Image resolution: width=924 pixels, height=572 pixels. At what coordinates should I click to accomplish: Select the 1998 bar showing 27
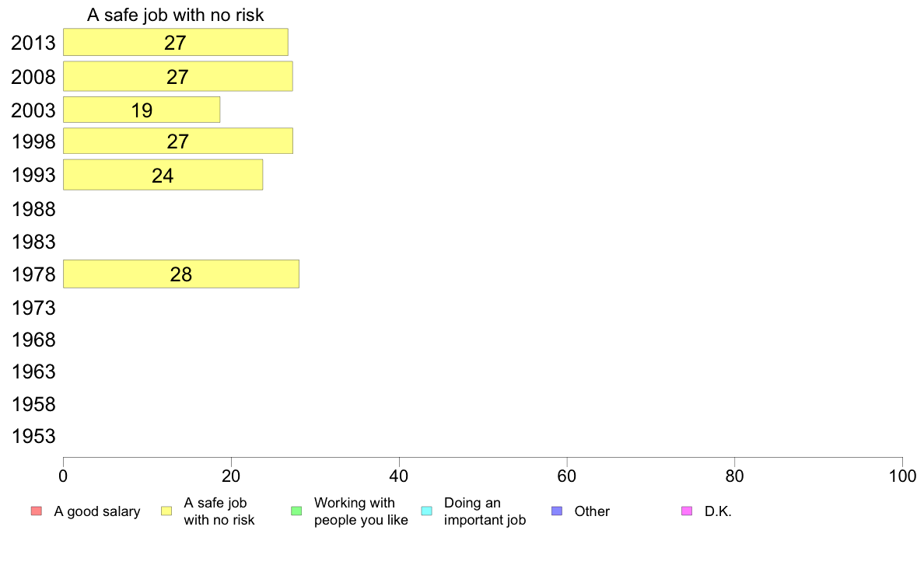point(178,141)
